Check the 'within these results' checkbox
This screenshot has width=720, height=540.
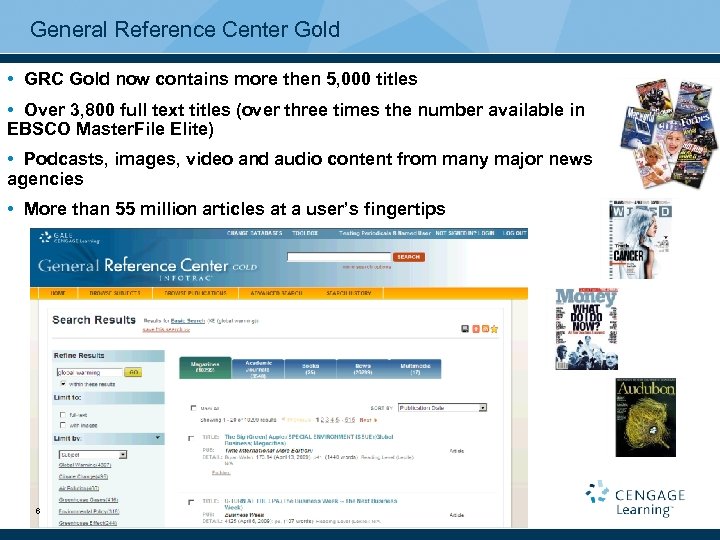63,383
